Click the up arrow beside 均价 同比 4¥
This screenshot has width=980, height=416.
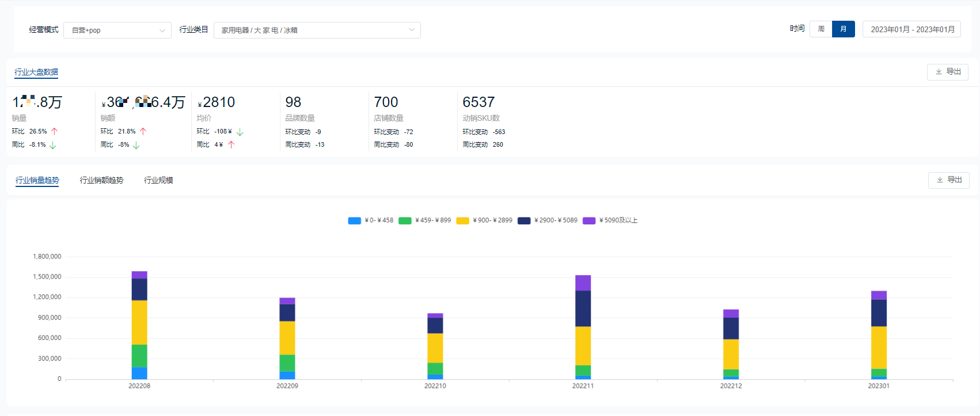point(231,144)
